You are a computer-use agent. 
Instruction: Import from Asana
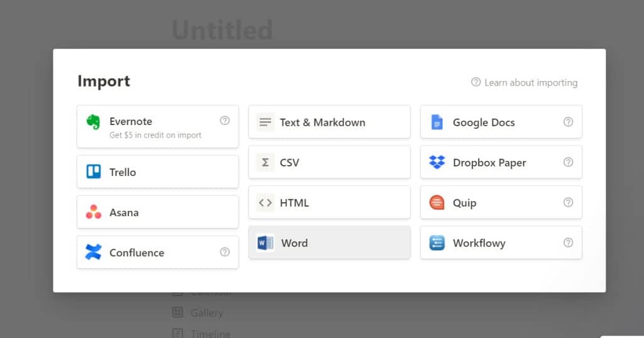(158, 212)
